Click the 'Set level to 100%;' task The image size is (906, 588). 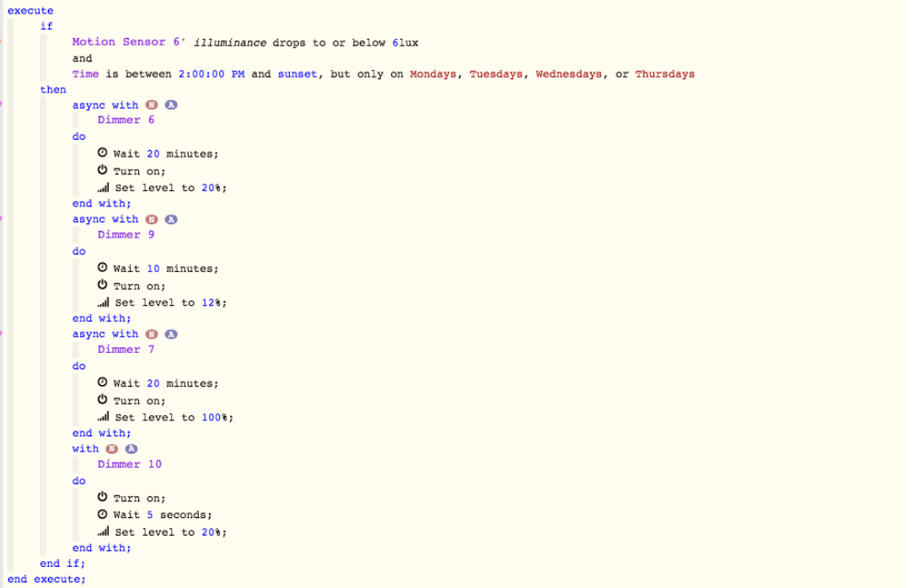point(174,418)
